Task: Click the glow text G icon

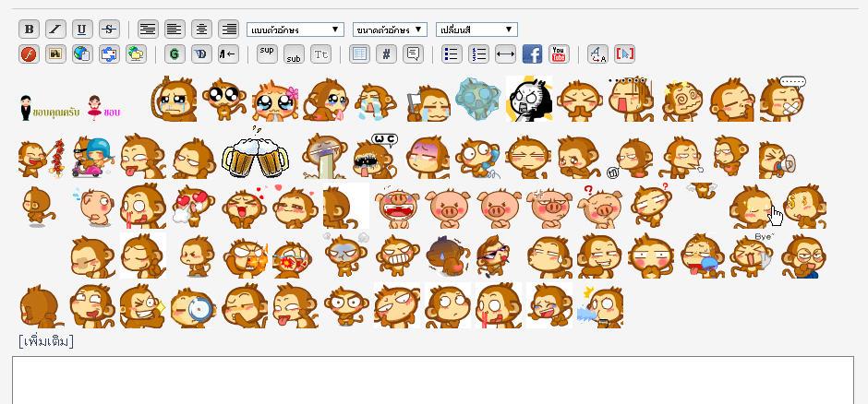Action: tap(175, 54)
